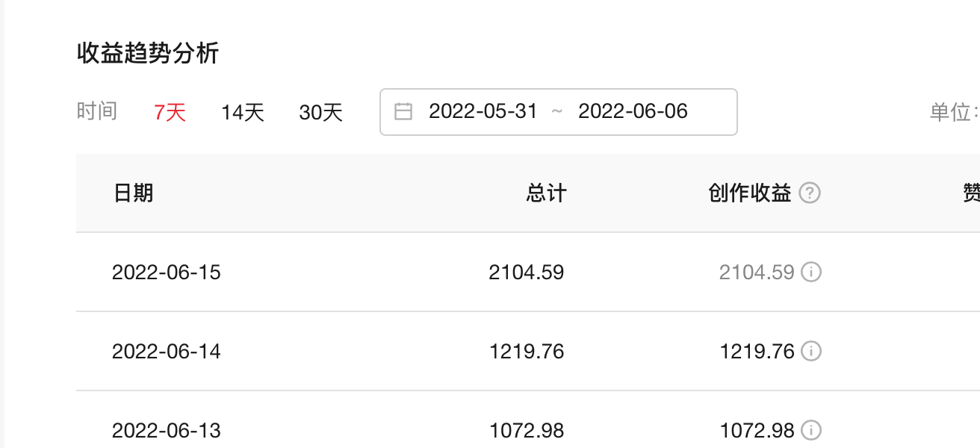Enable the 30天 time range

tap(321, 111)
